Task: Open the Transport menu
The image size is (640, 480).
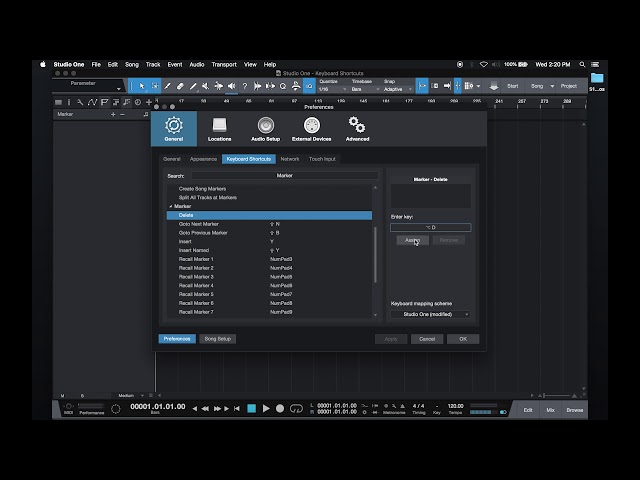Action: [x=224, y=64]
